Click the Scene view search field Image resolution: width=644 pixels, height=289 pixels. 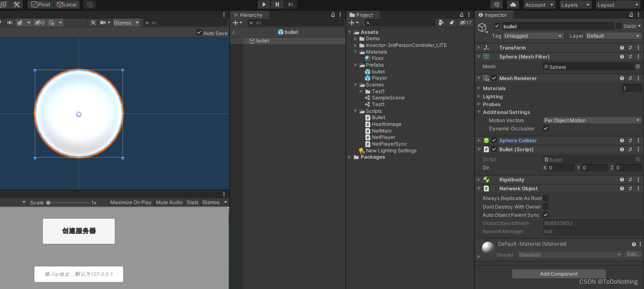pos(185,23)
